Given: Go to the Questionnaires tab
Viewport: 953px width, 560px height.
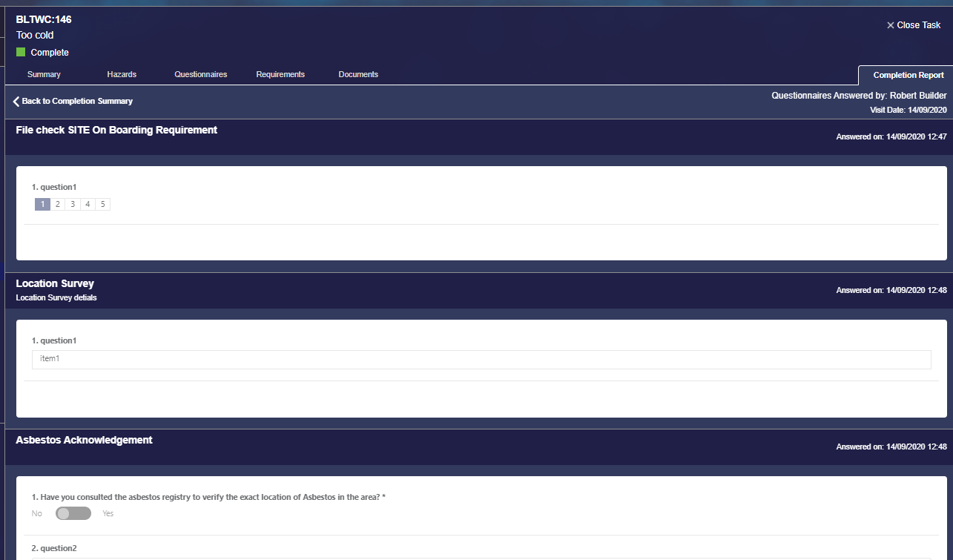Looking at the screenshot, I should coord(200,74).
